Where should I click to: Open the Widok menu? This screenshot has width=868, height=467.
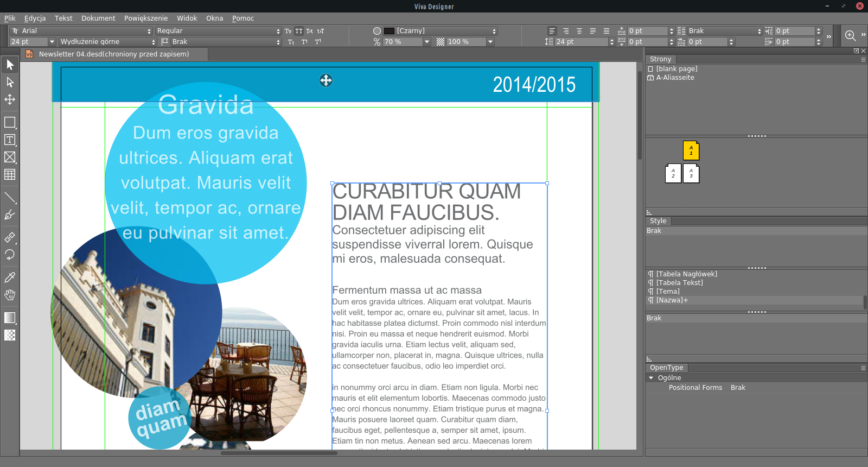(187, 18)
